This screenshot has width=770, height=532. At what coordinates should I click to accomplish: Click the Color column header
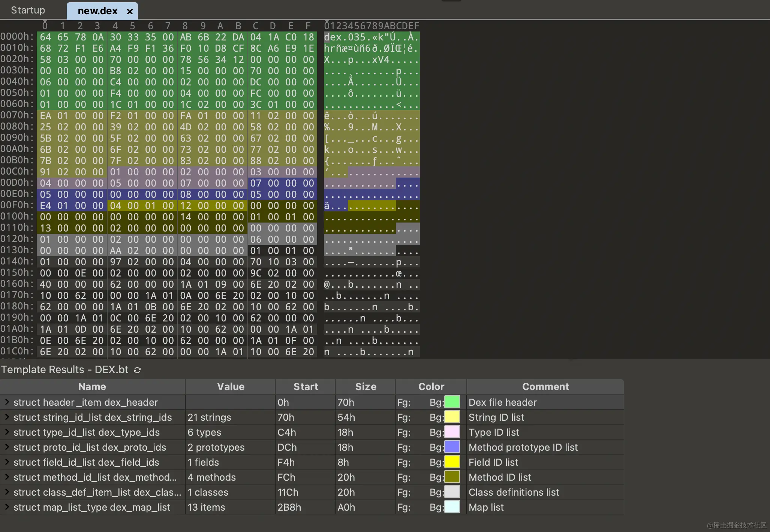pyautogui.click(x=431, y=387)
